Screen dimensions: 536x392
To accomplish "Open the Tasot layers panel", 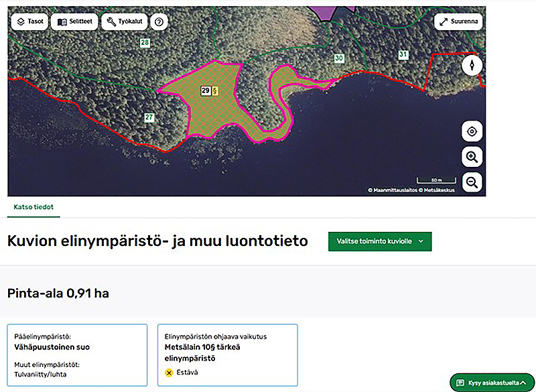I will (x=29, y=21).
